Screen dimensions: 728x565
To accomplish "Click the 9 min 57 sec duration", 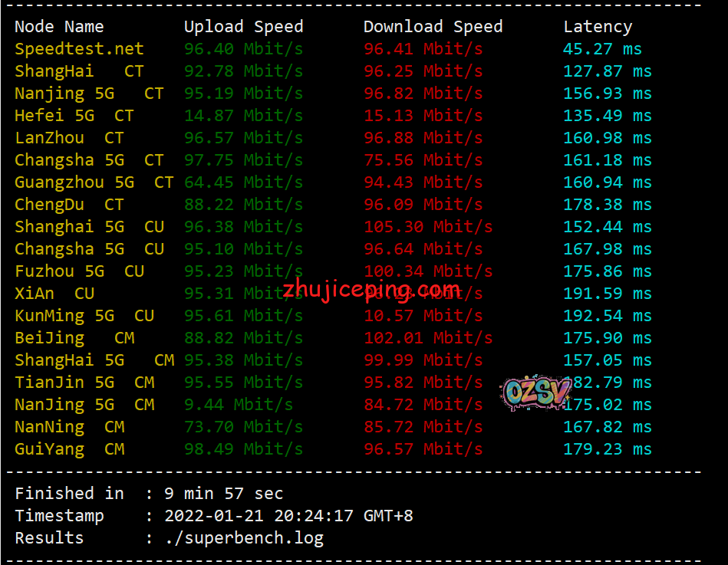I will coord(224,494).
